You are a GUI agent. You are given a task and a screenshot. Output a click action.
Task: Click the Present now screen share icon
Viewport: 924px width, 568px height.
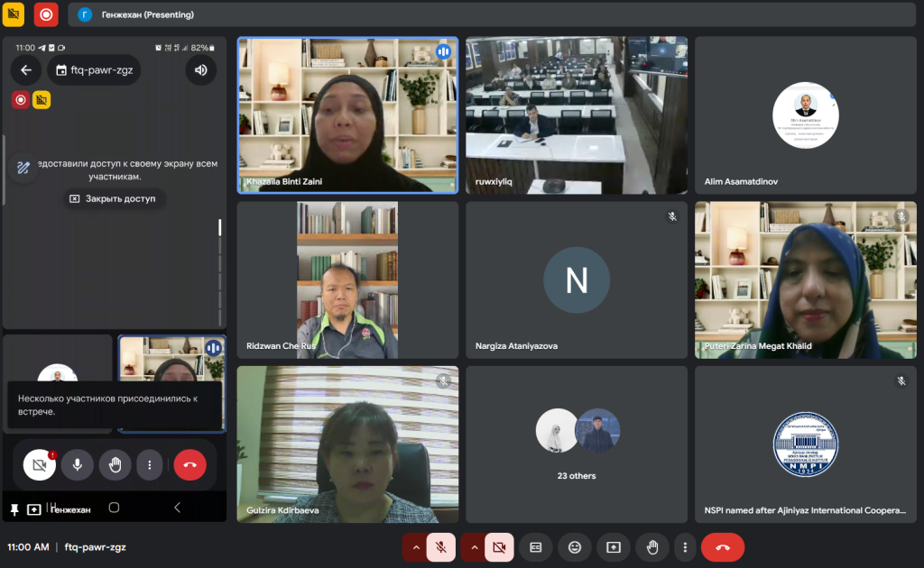[x=613, y=547]
